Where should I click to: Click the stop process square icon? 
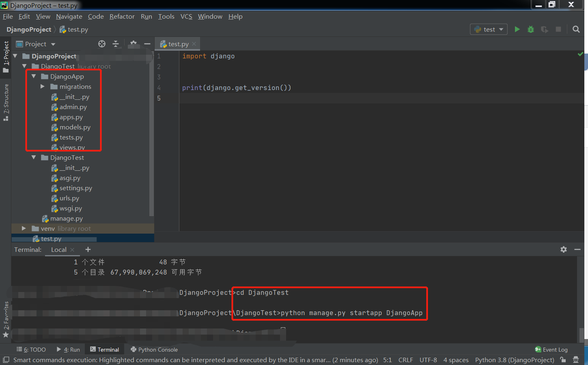[558, 29]
